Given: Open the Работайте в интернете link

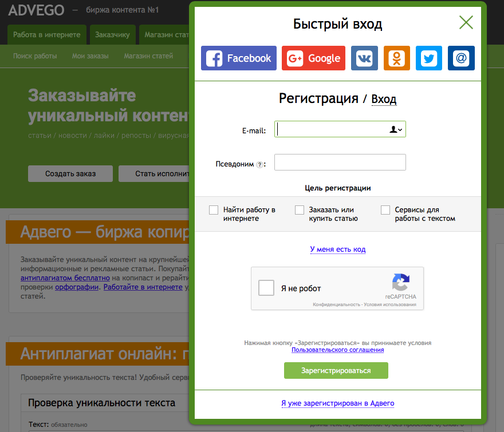Looking at the screenshot, I should point(143,287).
